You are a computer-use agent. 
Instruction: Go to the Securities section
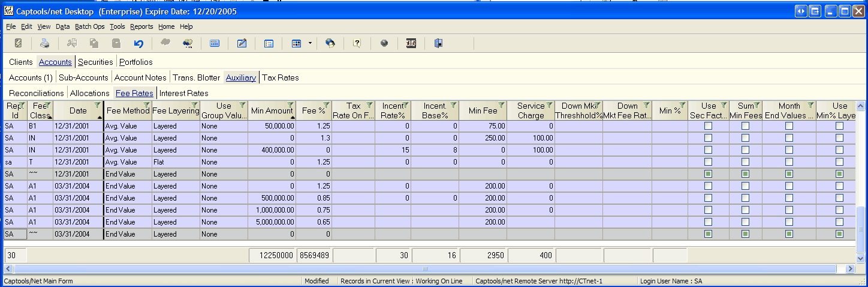95,62
